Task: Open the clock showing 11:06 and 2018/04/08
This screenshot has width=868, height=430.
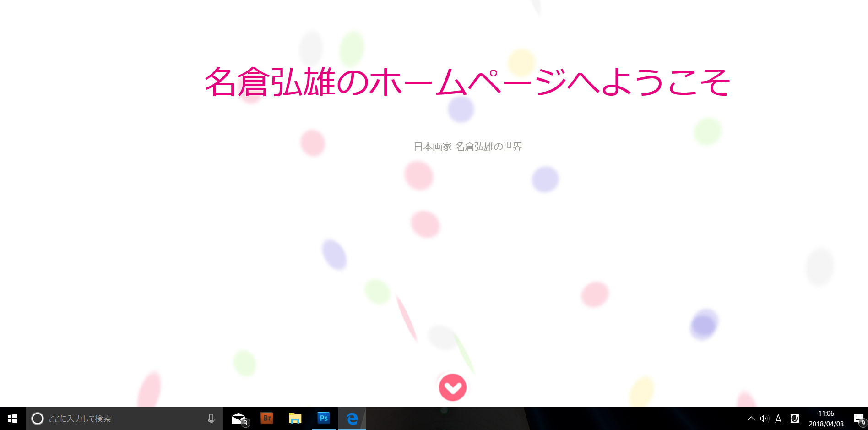Action: tap(826, 419)
